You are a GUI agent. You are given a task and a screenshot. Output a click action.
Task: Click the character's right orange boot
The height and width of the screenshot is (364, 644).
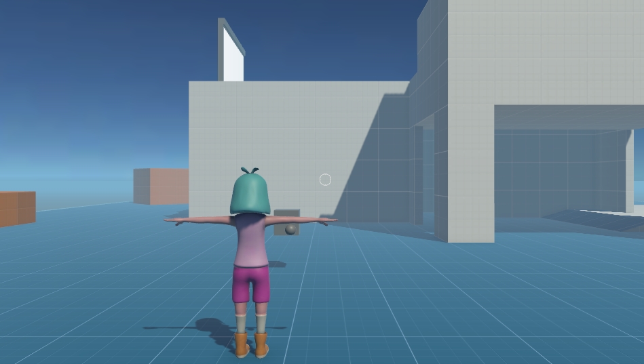tap(261, 346)
